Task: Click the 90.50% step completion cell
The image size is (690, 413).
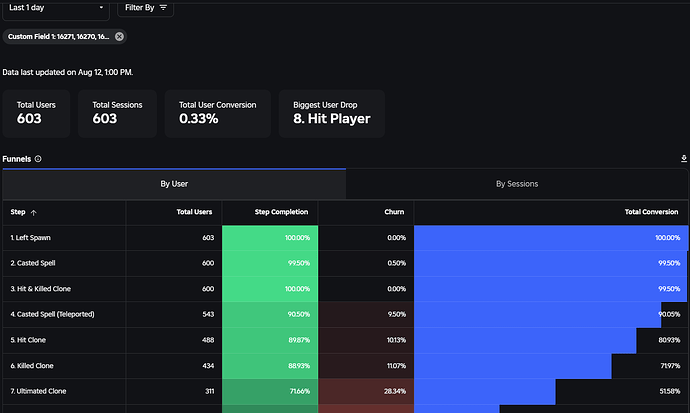Action: click(270, 314)
